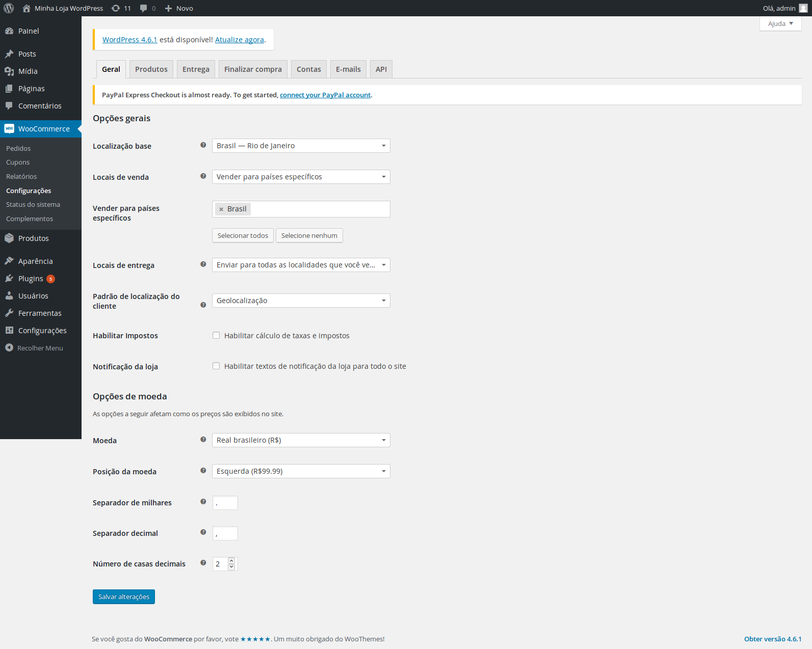Click the help tip icon for Locais de venda
This screenshot has height=649, width=812.
pos(203,176)
